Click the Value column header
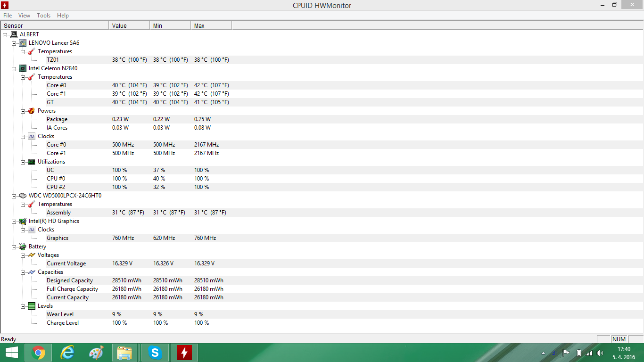The height and width of the screenshot is (362, 644). point(129,25)
